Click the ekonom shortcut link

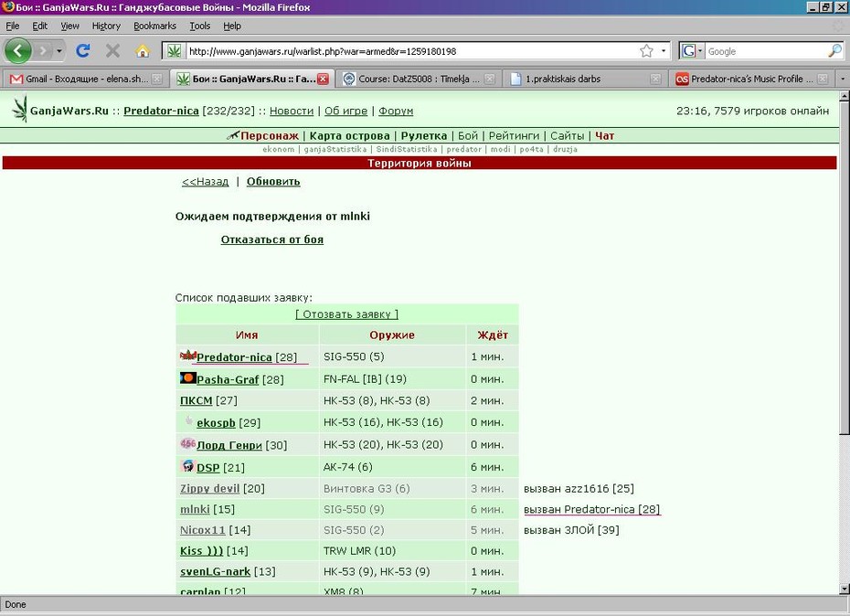tap(279, 149)
